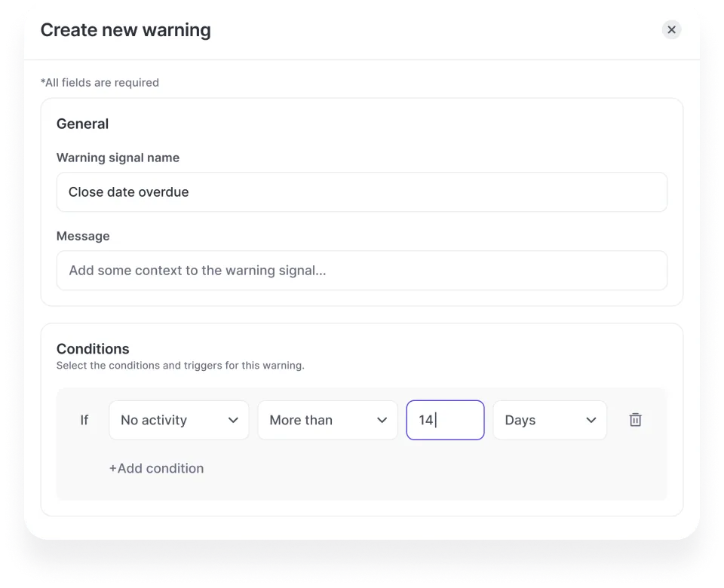Click the If label in the condition row
The width and height of the screenshot is (724, 588).
click(x=84, y=420)
